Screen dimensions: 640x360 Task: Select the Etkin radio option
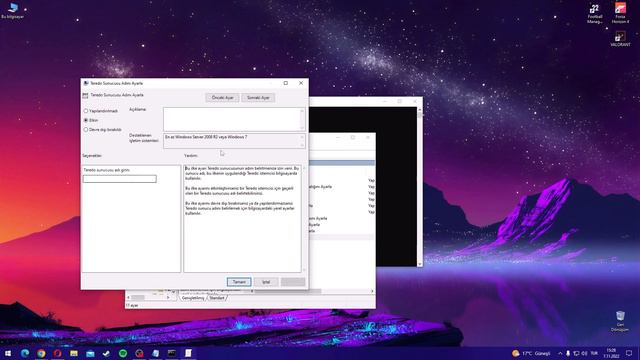(x=86, y=120)
